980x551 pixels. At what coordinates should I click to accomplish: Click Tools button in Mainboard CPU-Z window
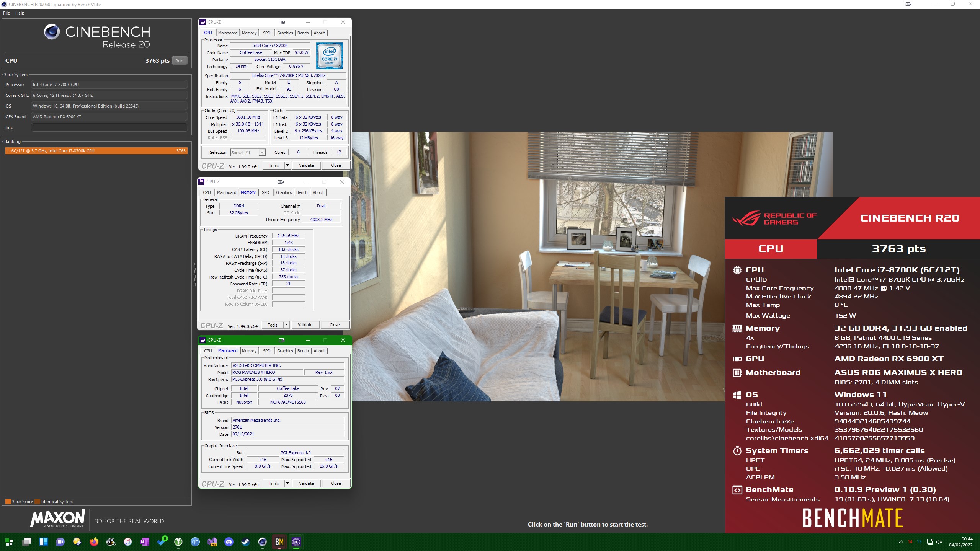point(274,483)
